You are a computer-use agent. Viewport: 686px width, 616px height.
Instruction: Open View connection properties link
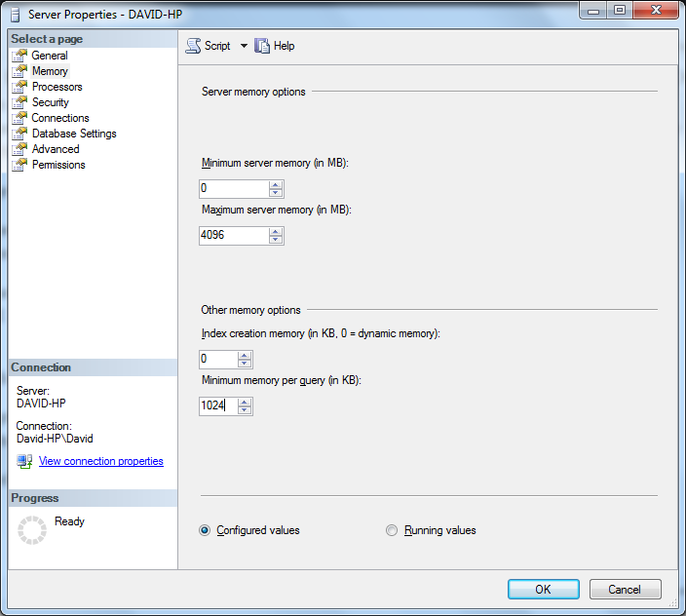click(100, 461)
